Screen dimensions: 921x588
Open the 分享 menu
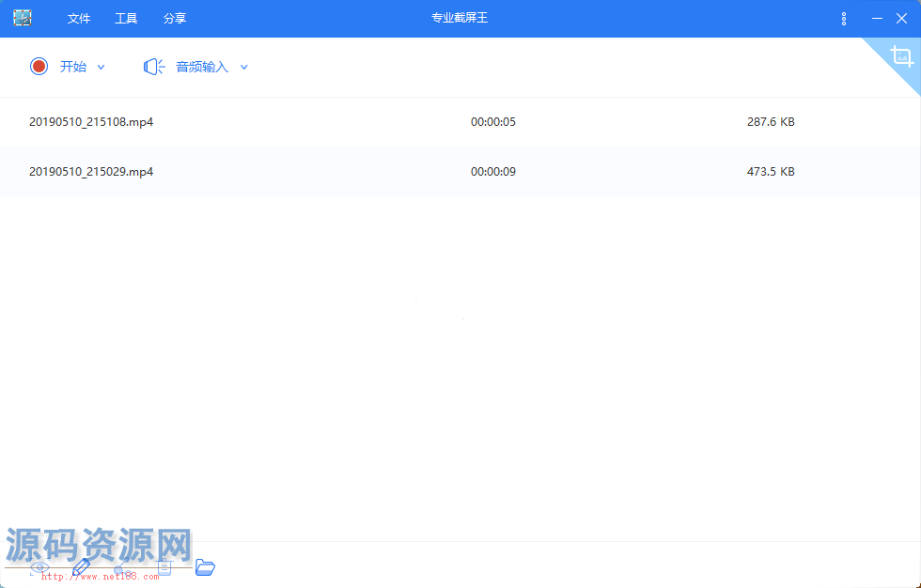tap(175, 19)
